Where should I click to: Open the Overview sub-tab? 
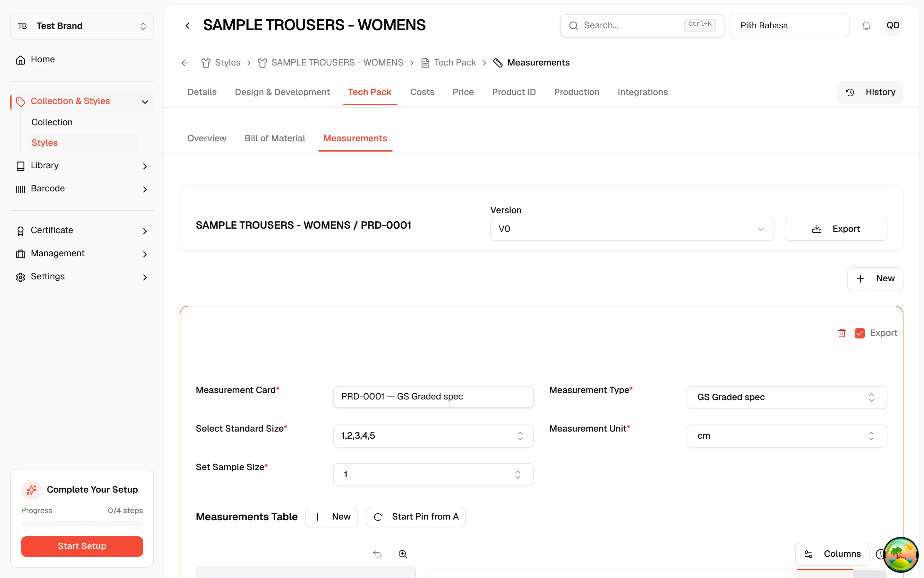(x=207, y=138)
